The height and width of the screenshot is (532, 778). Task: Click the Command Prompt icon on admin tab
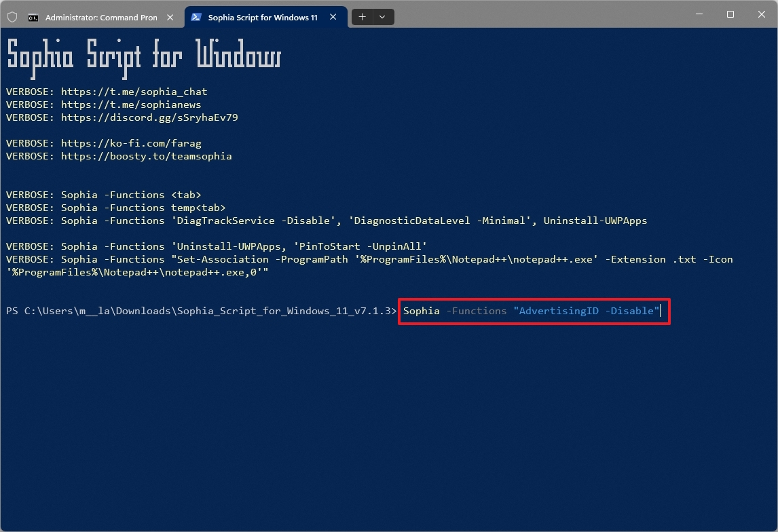(x=33, y=17)
